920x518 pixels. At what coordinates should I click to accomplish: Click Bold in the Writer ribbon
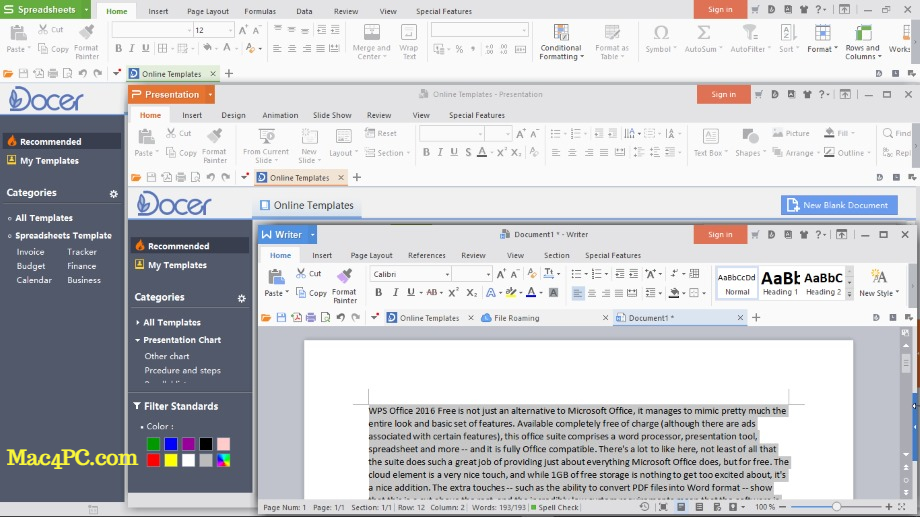click(x=378, y=292)
